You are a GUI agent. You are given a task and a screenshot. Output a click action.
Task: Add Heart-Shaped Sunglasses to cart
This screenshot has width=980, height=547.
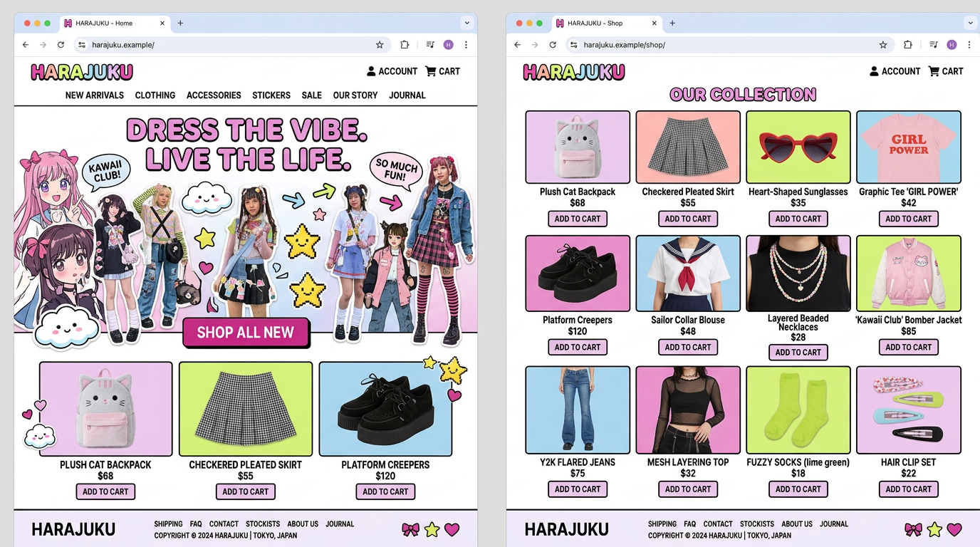pyautogui.click(x=798, y=219)
